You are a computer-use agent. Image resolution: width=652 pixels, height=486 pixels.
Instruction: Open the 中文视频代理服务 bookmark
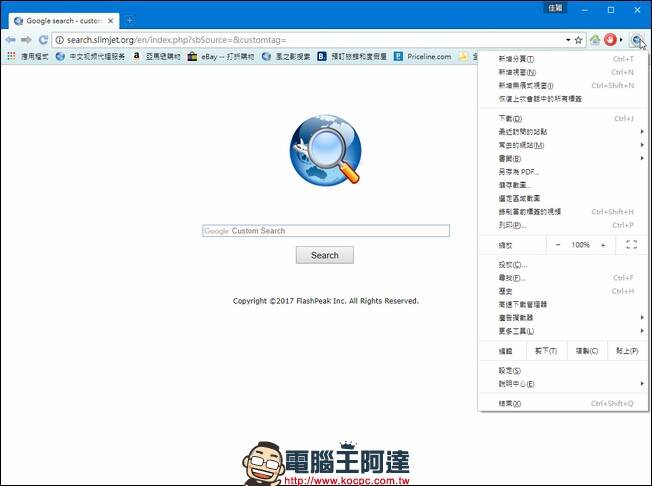pyautogui.click(x=90, y=56)
